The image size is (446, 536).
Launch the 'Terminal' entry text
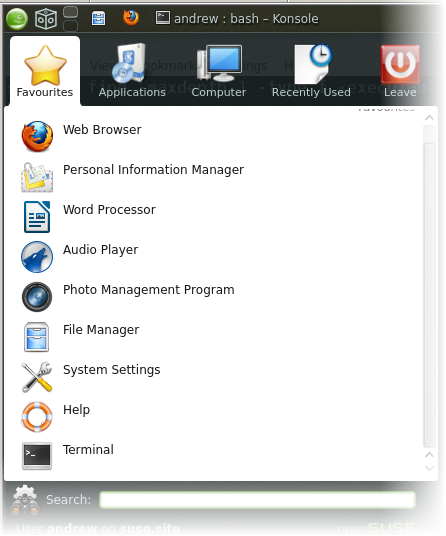[x=88, y=450]
